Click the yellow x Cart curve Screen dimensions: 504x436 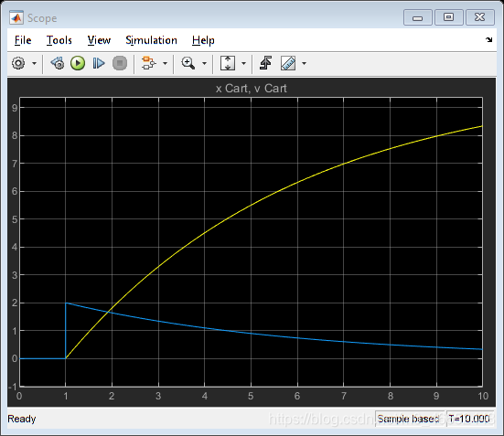coord(251,206)
